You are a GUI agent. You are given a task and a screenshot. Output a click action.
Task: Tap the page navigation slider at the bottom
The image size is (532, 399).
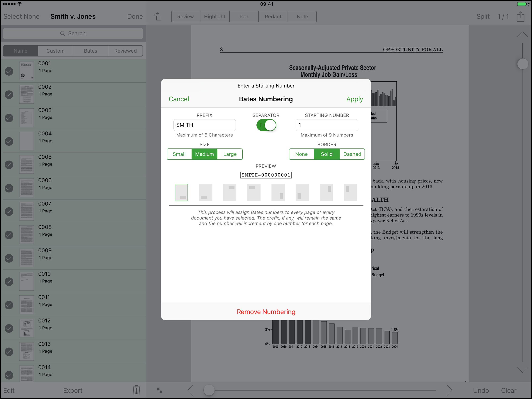209,390
